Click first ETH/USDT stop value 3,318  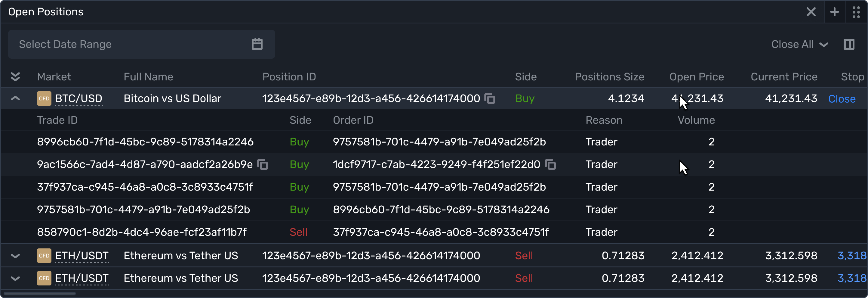click(x=852, y=256)
